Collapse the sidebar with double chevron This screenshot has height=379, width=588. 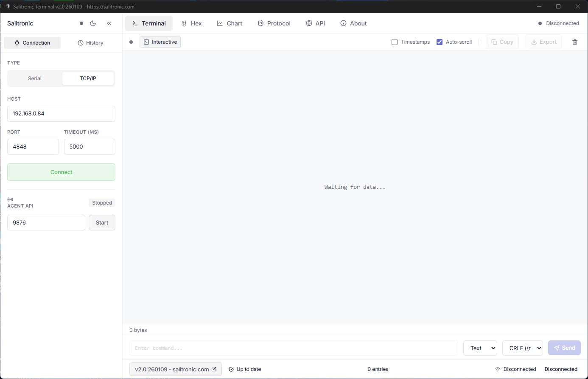[x=109, y=23]
